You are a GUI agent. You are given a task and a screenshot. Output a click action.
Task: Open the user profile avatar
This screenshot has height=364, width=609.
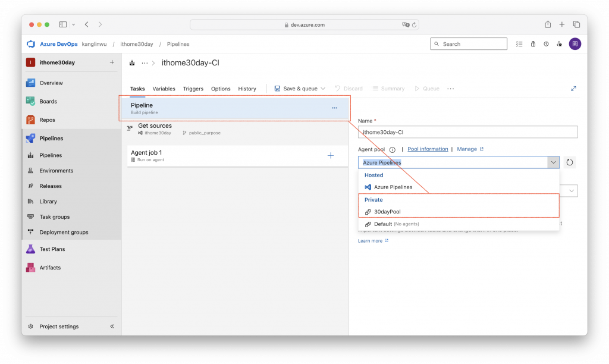[x=575, y=44]
